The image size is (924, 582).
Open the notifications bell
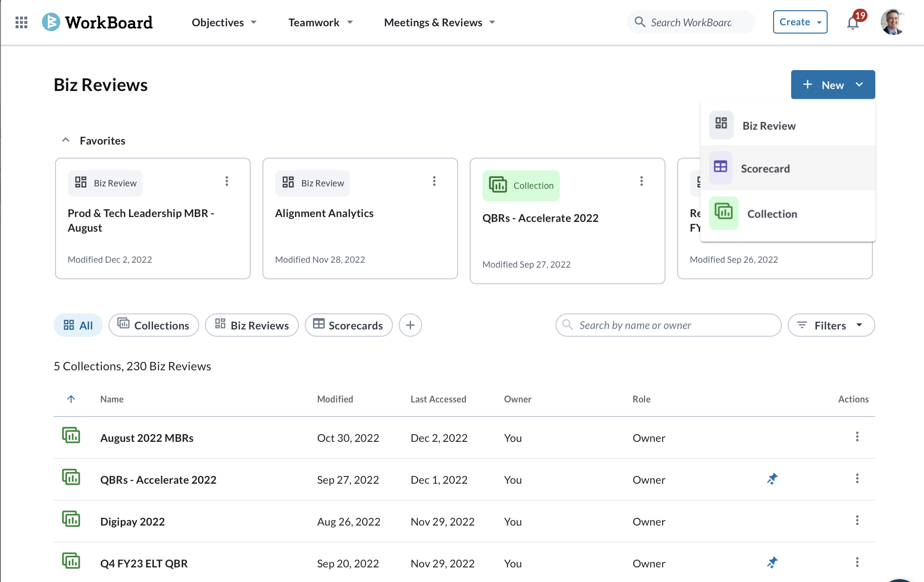852,22
